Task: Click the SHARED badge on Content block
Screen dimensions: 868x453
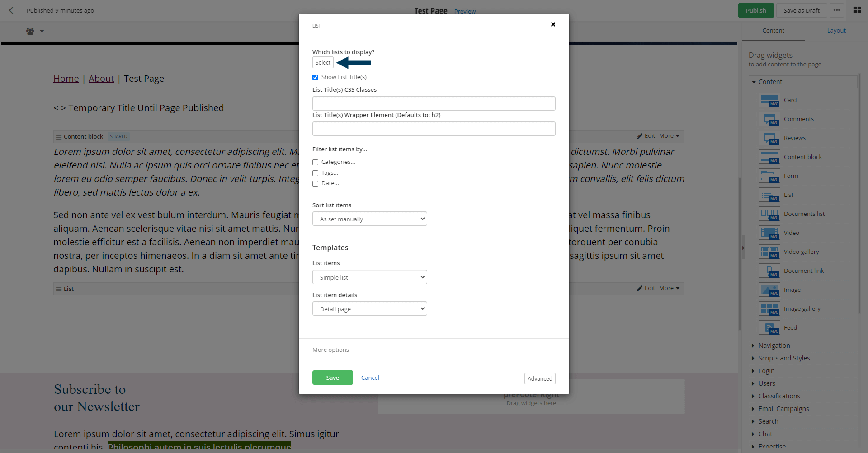Action: point(118,136)
